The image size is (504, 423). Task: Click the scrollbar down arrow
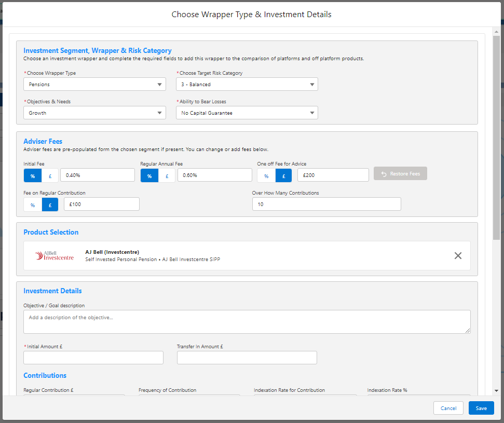[496, 391]
